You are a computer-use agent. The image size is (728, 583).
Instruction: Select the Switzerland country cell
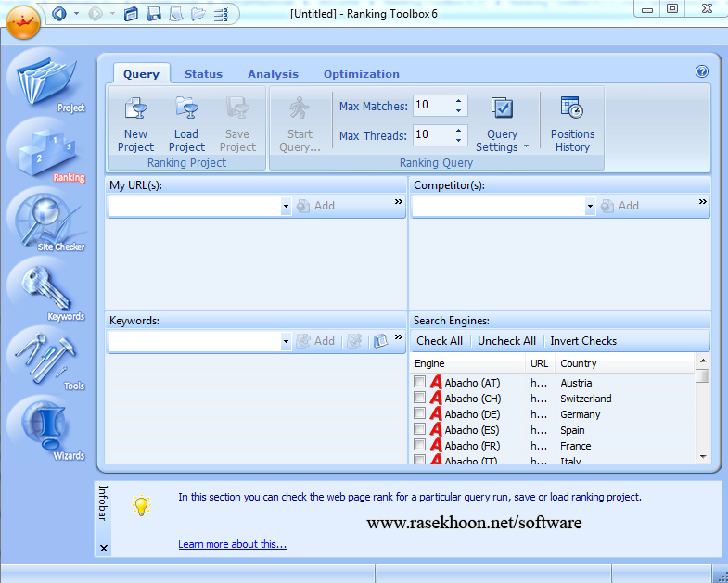pyautogui.click(x=585, y=399)
